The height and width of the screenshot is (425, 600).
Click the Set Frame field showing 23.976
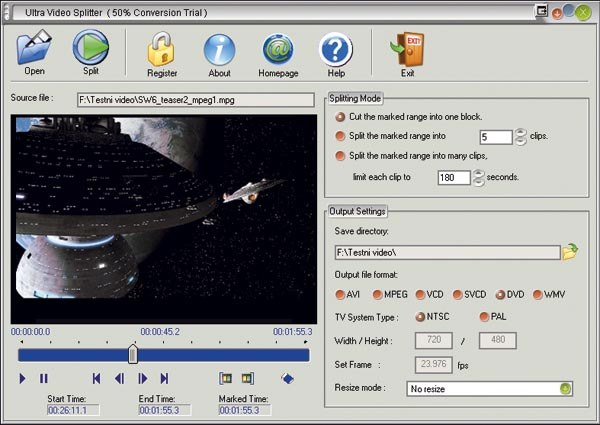tap(434, 365)
